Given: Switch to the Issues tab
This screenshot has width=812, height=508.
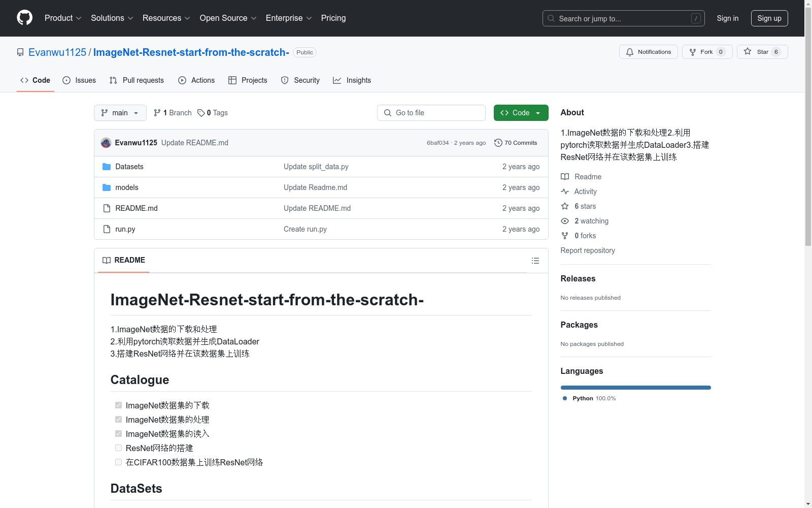Looking at the screenshot, I should pos(79,80).
